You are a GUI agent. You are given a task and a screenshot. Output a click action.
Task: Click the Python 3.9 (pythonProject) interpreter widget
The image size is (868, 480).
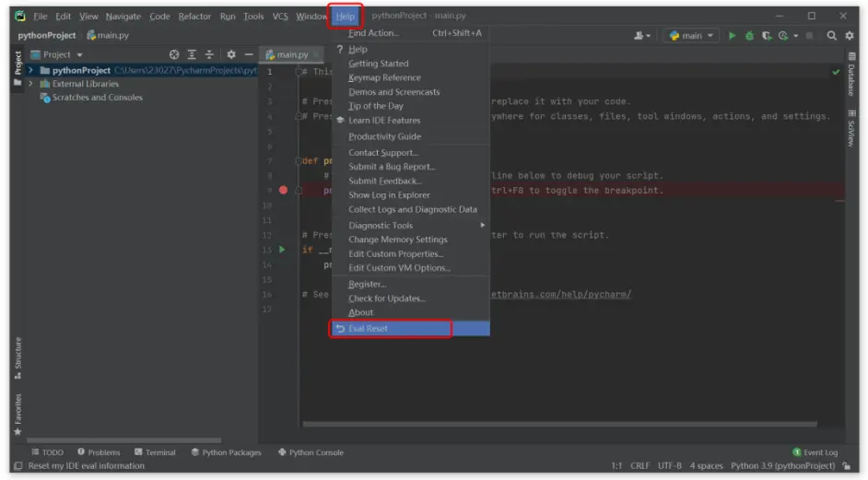[x=782, y=466]
